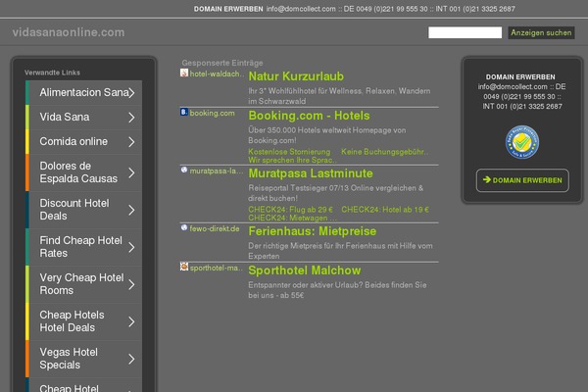Click DOMAIN ERWERBEN text in top bar
Image resolution: width=588 pixels, height=392 pixels.
pos(228,9)
